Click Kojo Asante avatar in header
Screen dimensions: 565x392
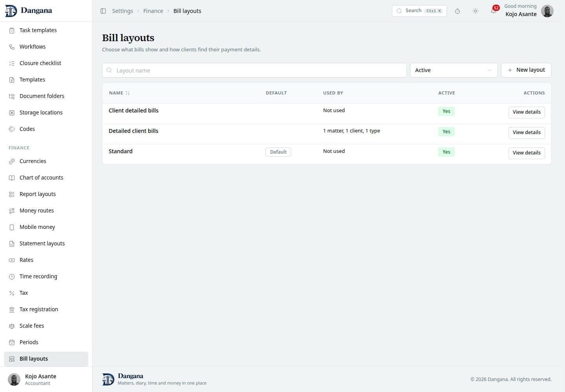pos(547,11)
